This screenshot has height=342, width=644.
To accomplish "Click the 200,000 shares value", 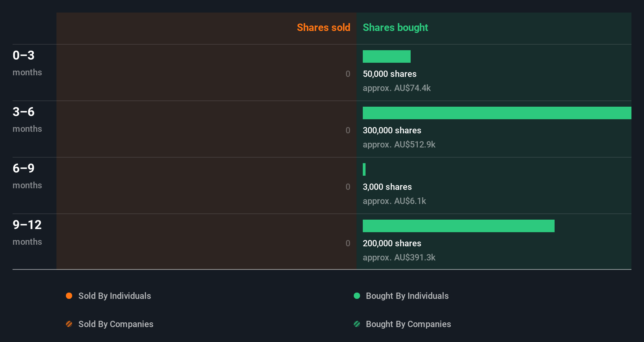I will [x=392, y=243].
